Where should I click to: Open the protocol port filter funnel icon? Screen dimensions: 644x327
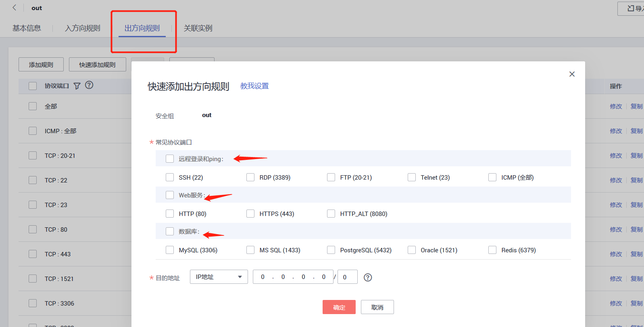coord(77,86)
